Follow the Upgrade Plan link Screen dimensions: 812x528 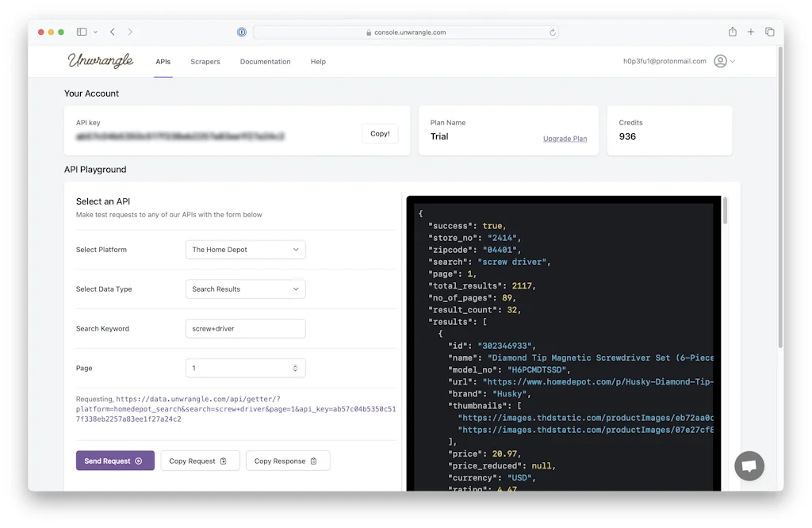[x=565, y=139]
